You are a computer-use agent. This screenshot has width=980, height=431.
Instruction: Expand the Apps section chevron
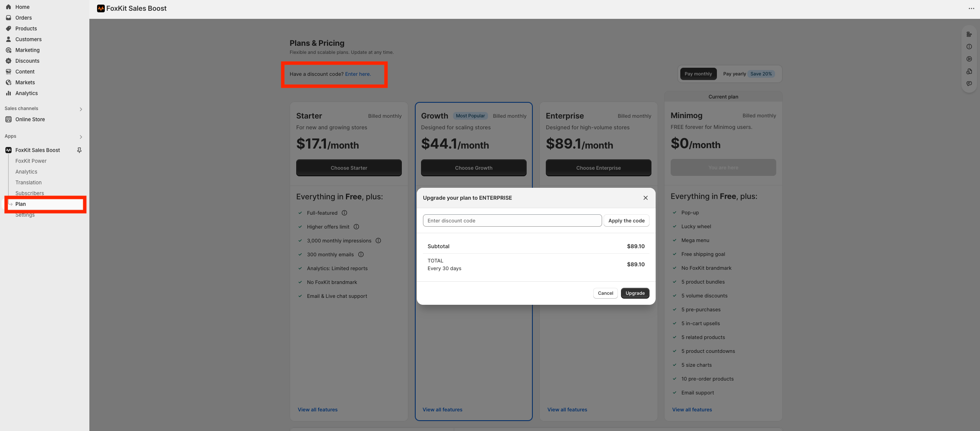(x=81, y=137)
